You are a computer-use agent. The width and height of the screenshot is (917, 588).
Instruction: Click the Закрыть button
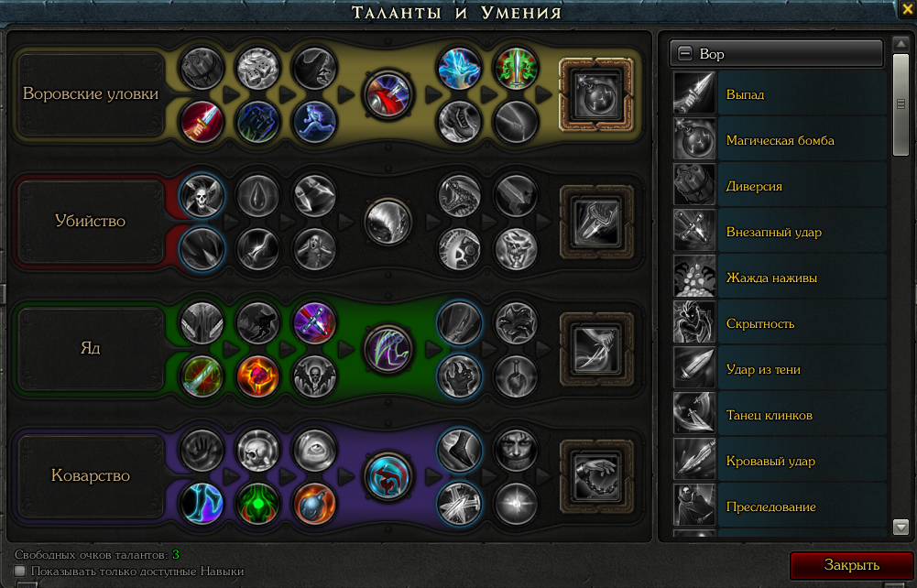coord(852,565)
